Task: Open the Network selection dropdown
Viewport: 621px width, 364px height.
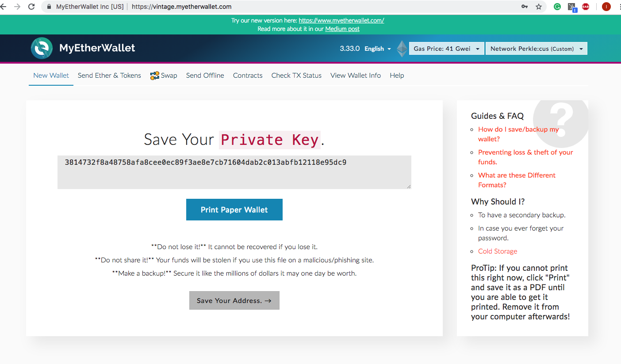Action: pos(536,49)
